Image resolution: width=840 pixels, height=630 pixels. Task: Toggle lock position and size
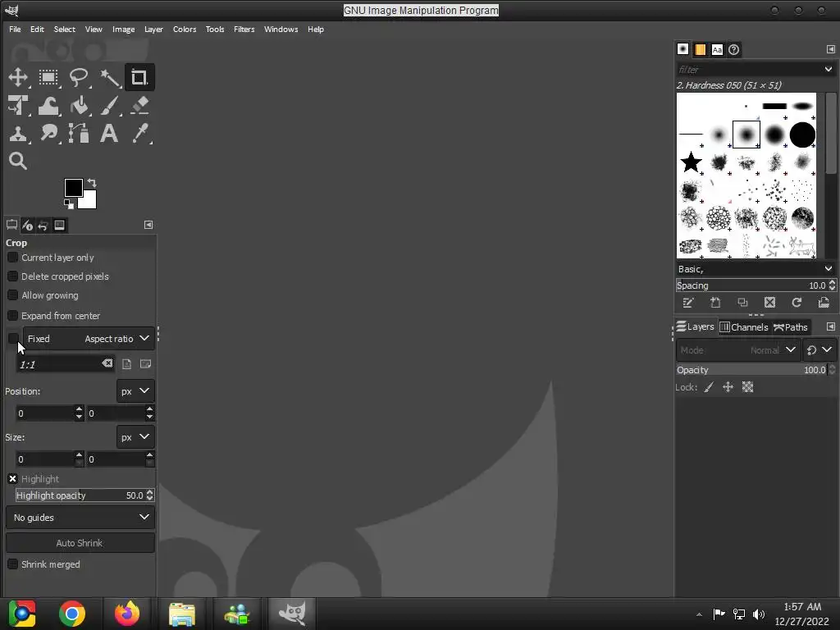pyautogui.click(x=728, y=387)
